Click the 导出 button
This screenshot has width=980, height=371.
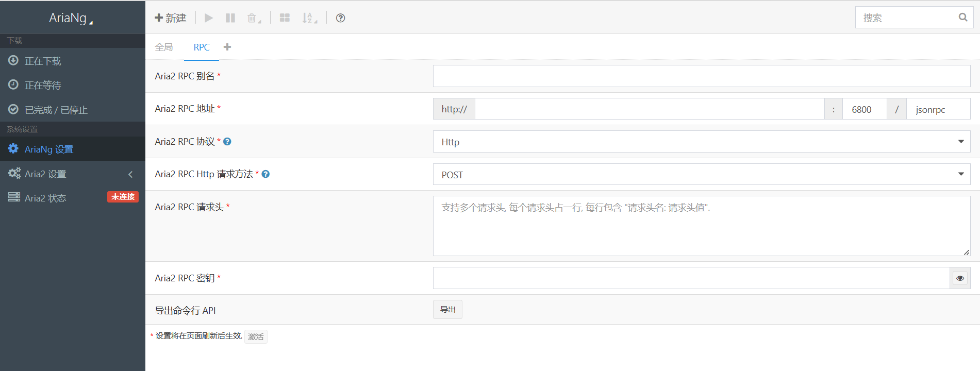pos(447,310)
